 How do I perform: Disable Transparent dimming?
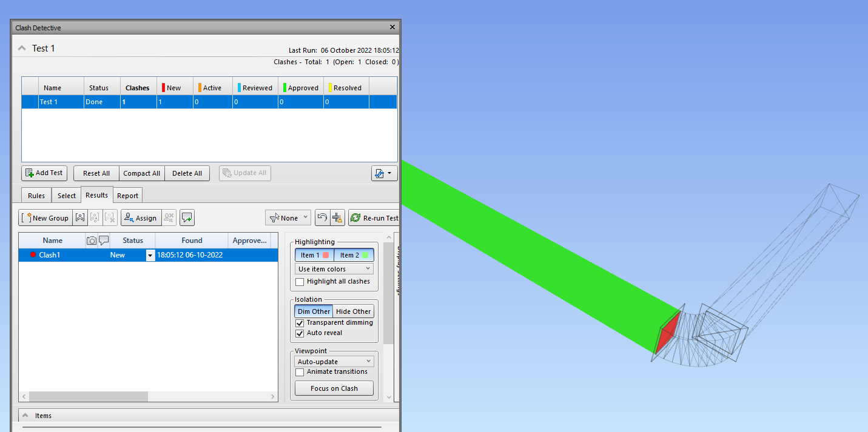[x=300, y=322]
